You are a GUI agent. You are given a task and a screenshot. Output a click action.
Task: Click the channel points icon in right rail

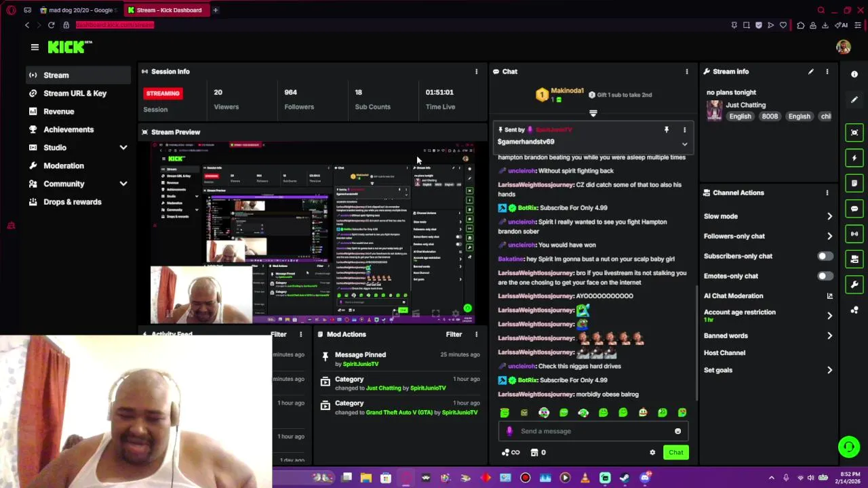[x=854, y=310]
